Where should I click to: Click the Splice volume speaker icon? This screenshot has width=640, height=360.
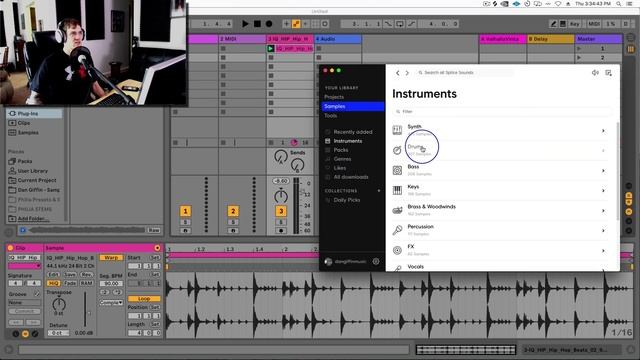click(x=595, y=73)
